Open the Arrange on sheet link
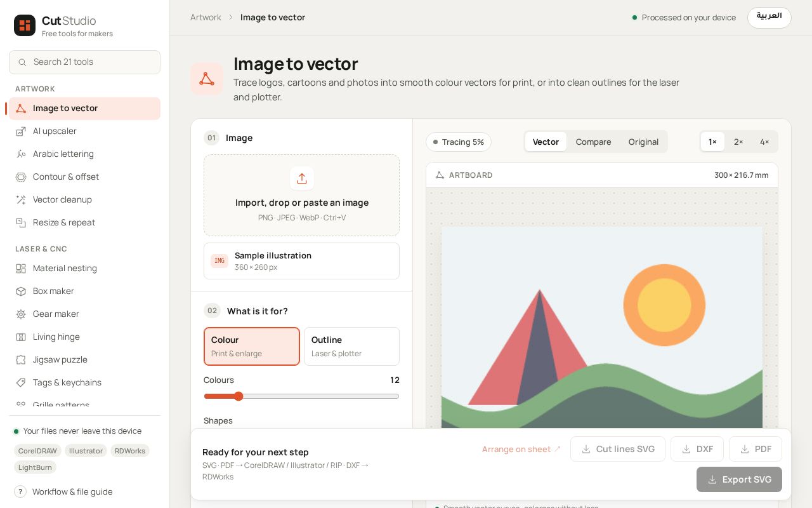812x508 pixels. click(x=521, y=449)
